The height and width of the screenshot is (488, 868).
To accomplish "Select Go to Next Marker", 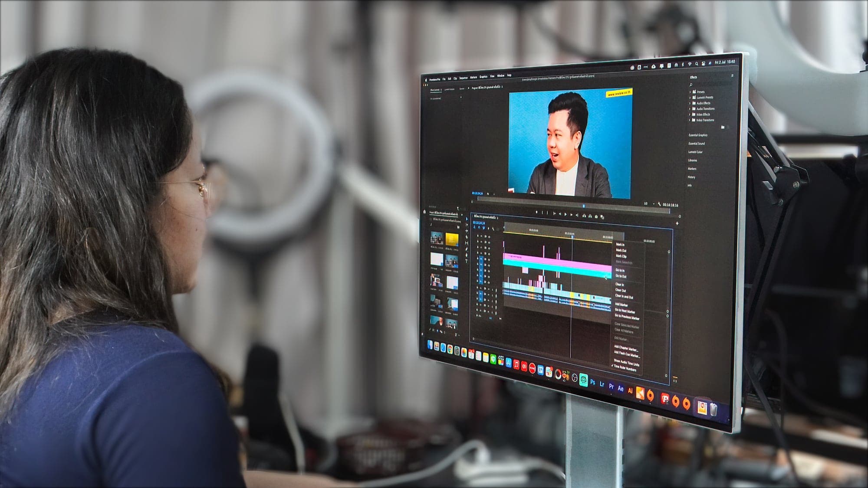I will pyautogui.click(x=625, y=311).
